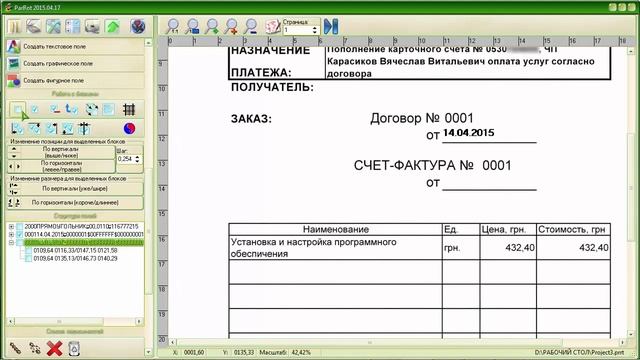640x360 pixels.
Task: Click the fit-to-width magnifier with blue rectangle
Action: [192, 26]
